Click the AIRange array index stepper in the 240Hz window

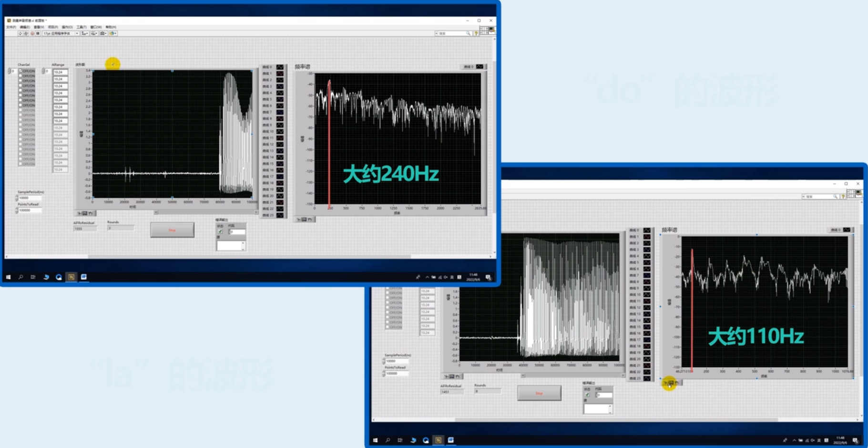43,71
